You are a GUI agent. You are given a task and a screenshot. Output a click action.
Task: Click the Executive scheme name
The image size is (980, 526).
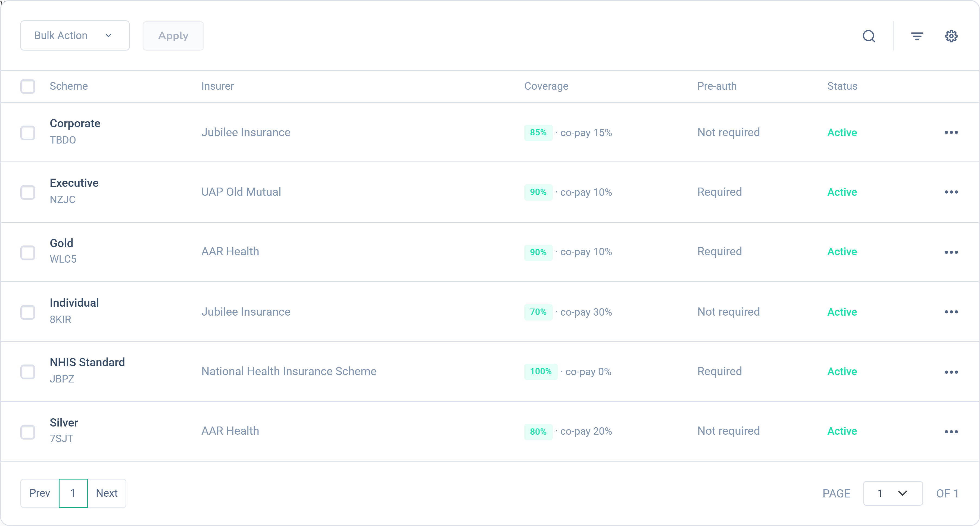point(74,183)
